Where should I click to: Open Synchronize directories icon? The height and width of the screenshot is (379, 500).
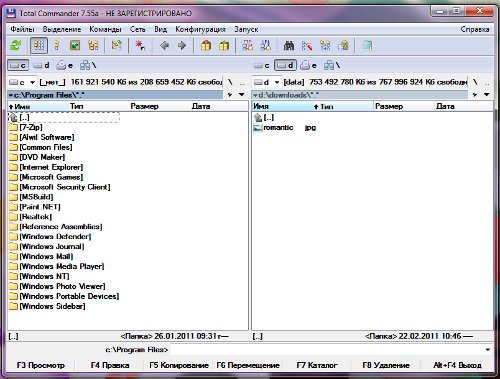pyautogui.click(x=325, y=45)
